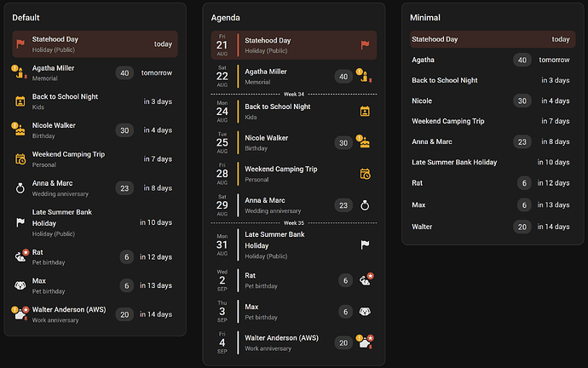Click the Wed 2 SEP date in the Agenda card
The image size is (588, 368).
[x=222, y=280]
